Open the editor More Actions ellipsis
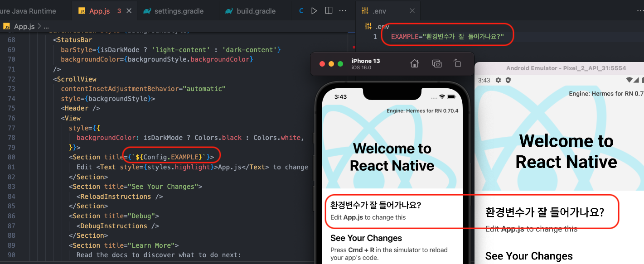 pyautogui.click(x=343, y=11)
